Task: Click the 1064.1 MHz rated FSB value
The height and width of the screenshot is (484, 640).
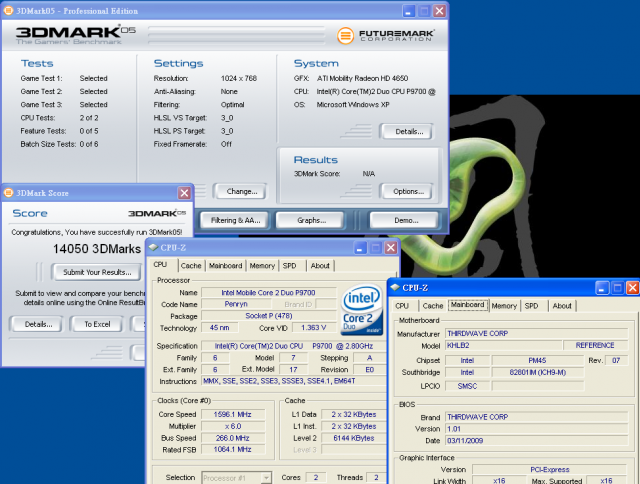Action: pyautogui.click(x=233, y=449)
